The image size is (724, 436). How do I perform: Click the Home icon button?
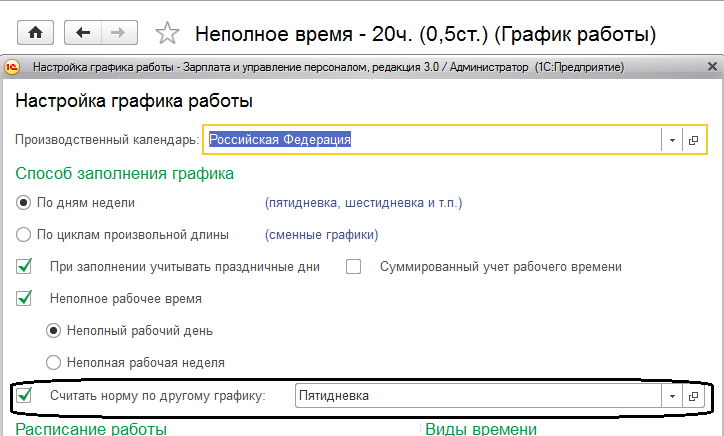[35, 33]
